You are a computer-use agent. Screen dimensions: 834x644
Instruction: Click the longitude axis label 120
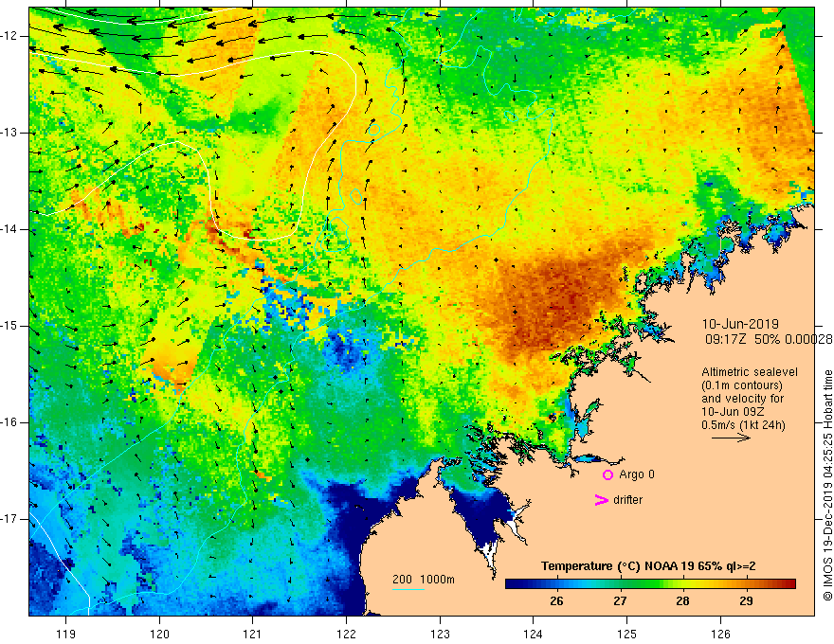tap(159, 634)
